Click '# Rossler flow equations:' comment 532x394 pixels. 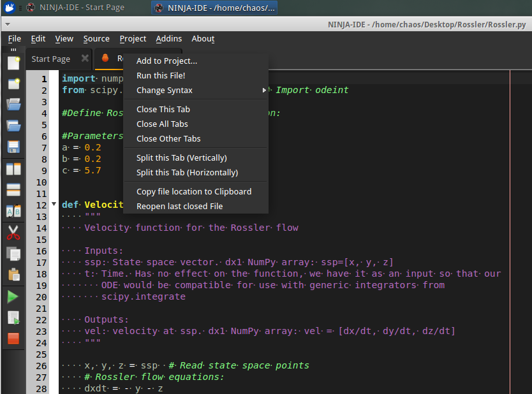154,377
